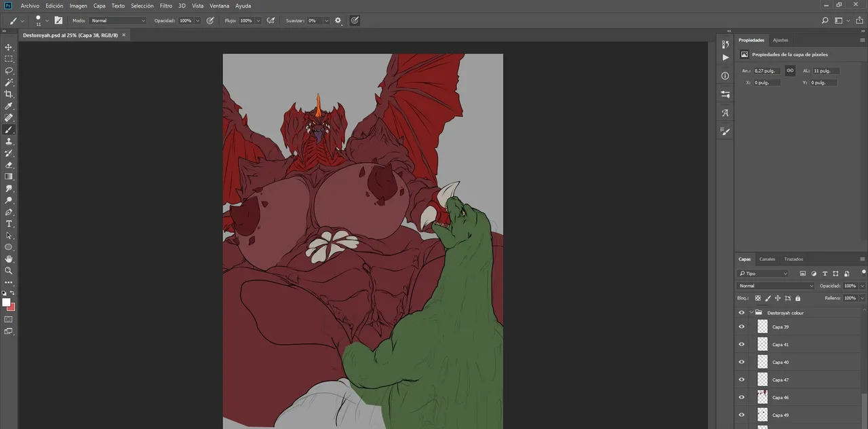The image size is (868, 429).
Task: Select the Eyedropper tool
Action: click(9, 106)
